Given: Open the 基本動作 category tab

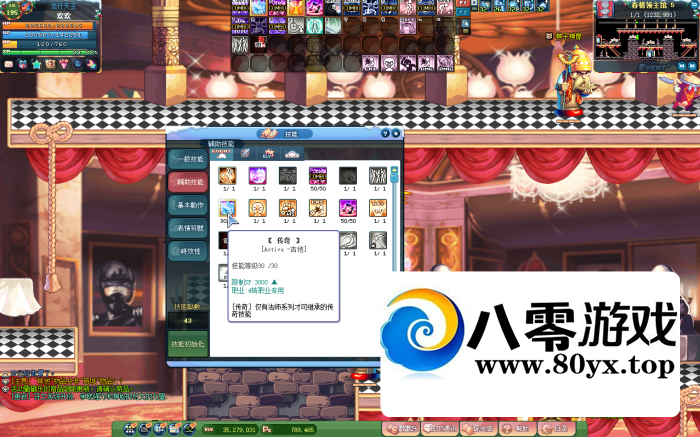Looking at the screenshot, I should pos(188,205).
